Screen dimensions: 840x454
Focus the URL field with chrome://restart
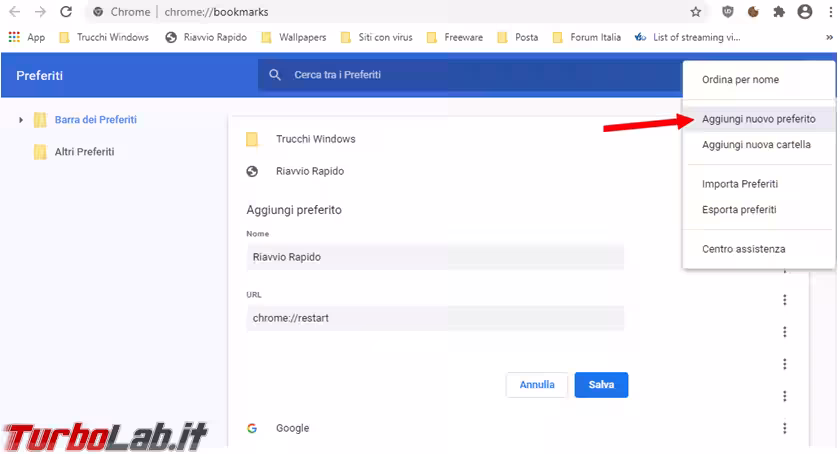[x=435, y=318]
